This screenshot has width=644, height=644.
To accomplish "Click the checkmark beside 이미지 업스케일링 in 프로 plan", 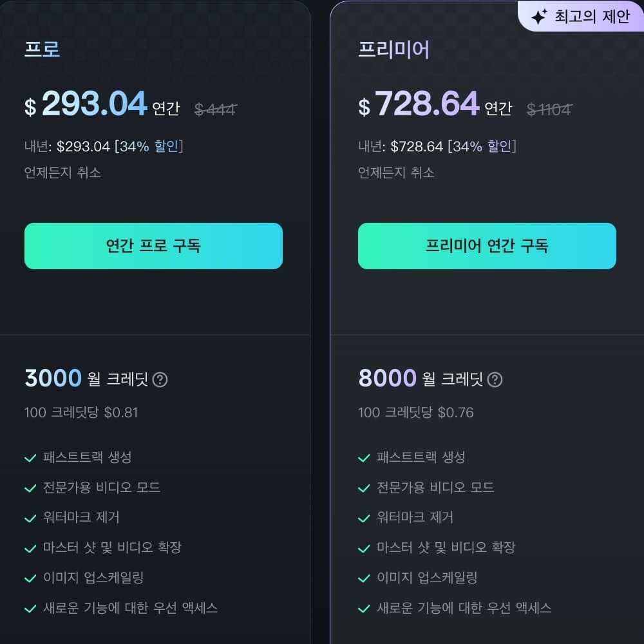I will [x=30, y=578].
